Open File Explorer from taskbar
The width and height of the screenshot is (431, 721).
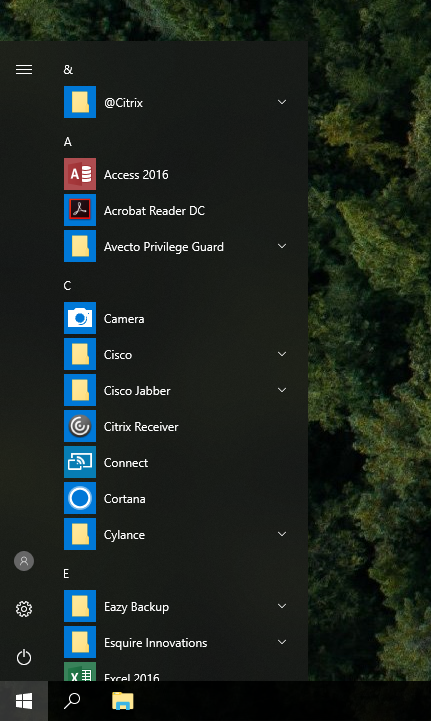click(x=123, y=701)
